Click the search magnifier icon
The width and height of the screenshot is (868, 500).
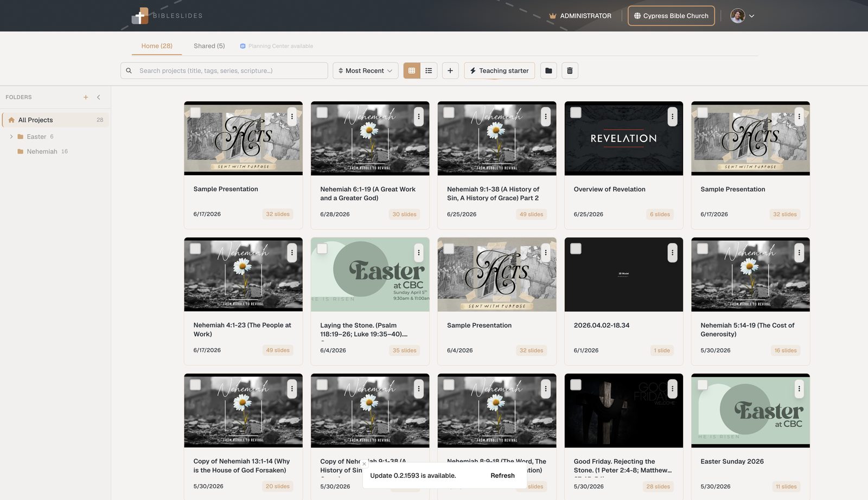tap(129, 70)
